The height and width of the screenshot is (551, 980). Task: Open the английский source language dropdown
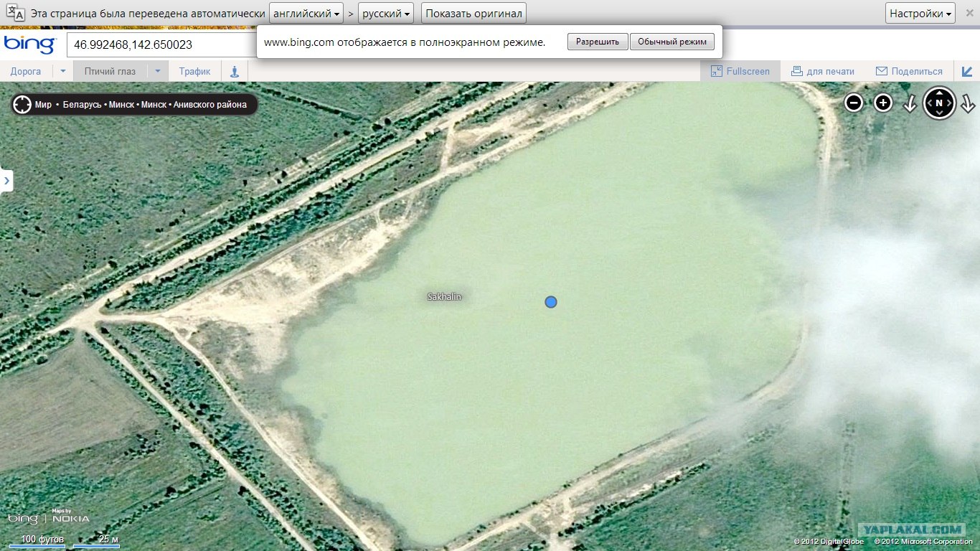tap(306, 14)
